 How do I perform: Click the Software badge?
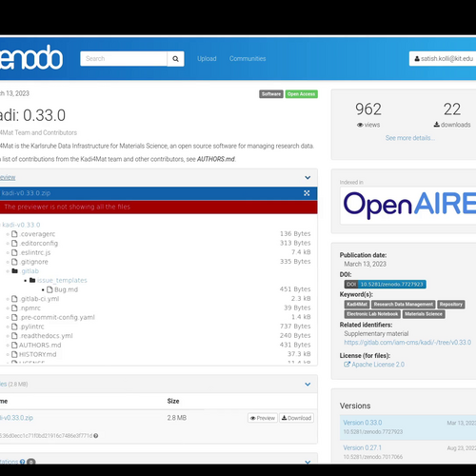click(x=271, y=94)
